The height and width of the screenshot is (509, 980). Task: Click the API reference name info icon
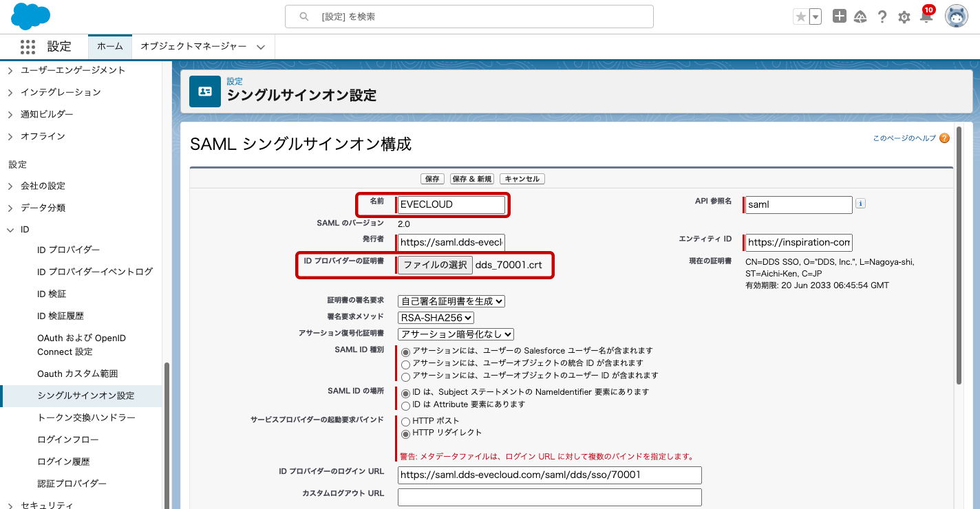click(x=860, y=204)
